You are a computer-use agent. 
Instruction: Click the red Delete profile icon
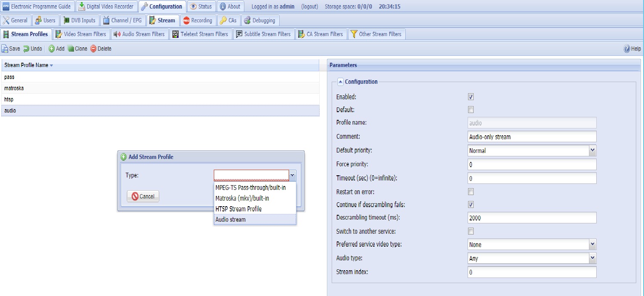tap(93, 49)
